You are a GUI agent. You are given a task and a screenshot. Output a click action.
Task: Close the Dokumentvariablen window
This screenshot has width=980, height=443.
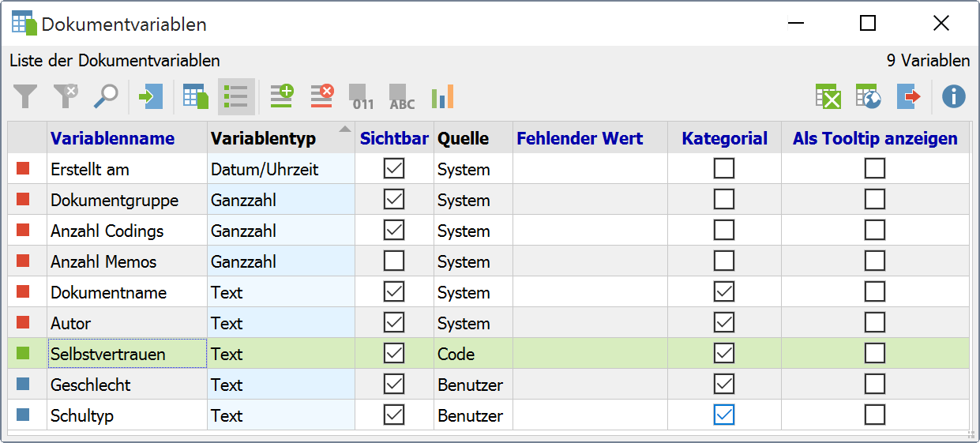click(941, 23)
